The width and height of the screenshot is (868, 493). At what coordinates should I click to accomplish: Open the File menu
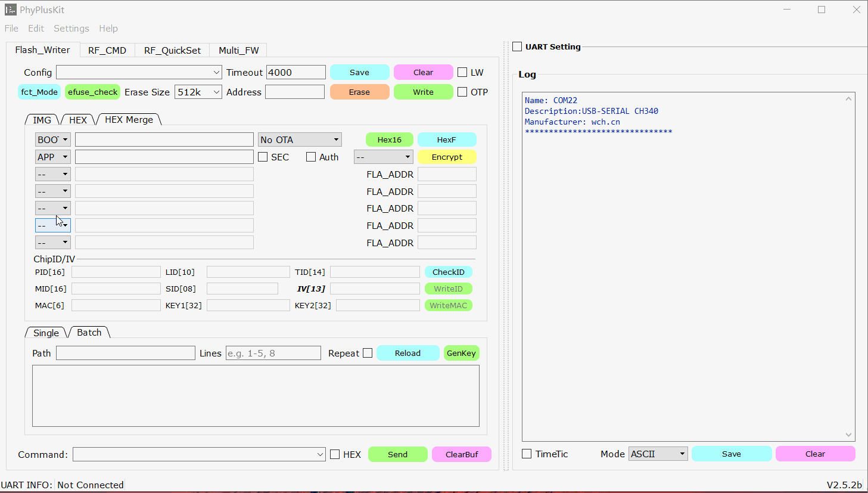coord(11,28)
